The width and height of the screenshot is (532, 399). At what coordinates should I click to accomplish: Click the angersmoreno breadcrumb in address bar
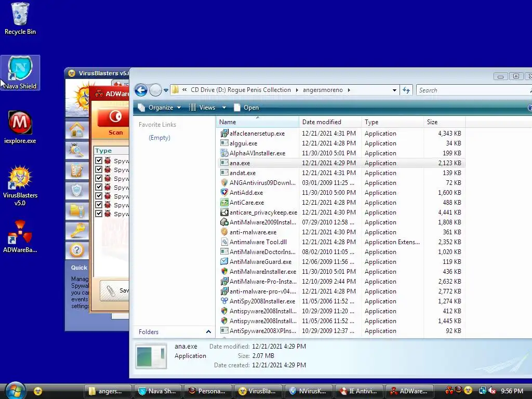coord(323,90)
